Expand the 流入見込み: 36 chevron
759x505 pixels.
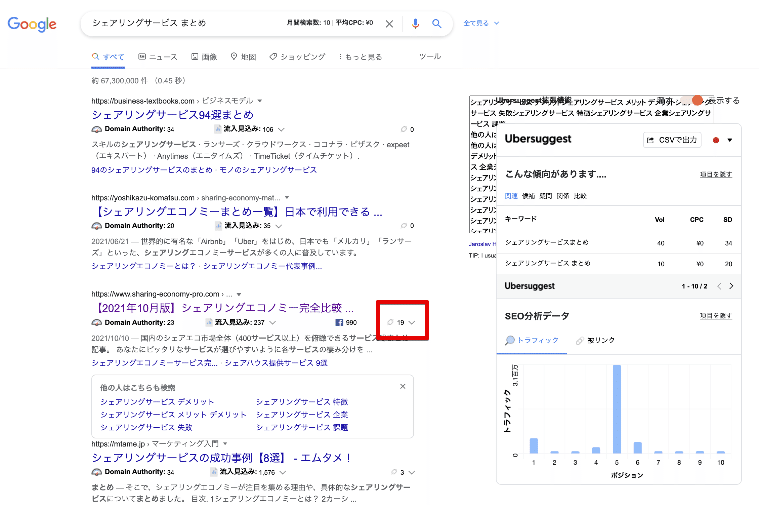279,226
